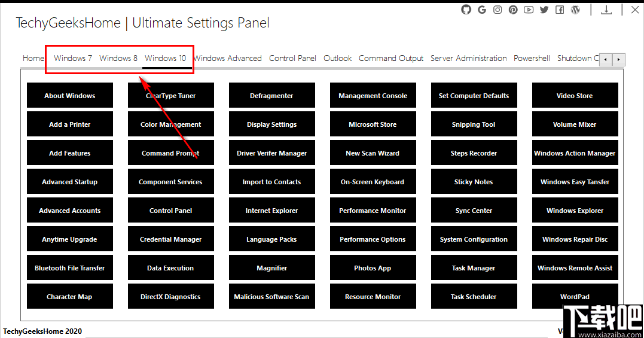The image size is (644, 338).
Task: Open the Instagram icon link
Action: point(498,10)
